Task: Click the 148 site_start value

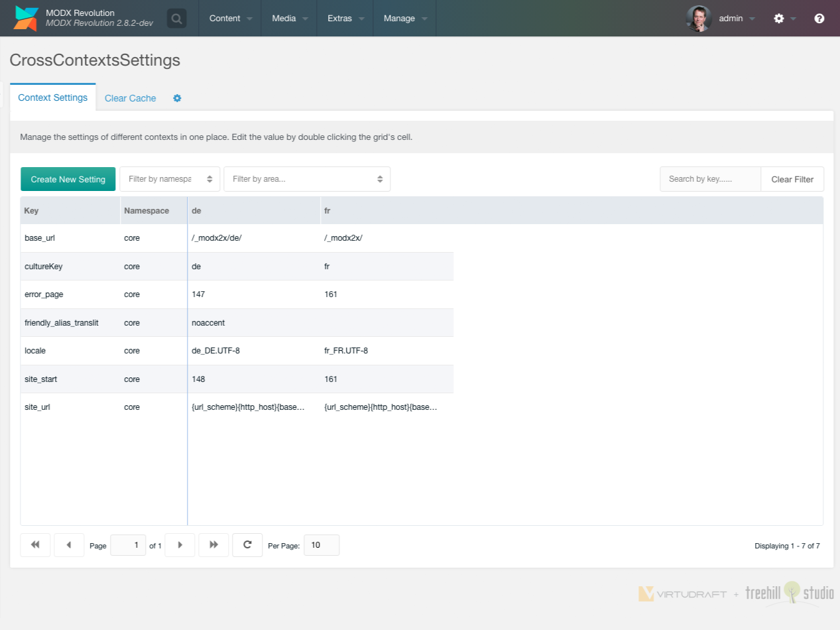Action: [x=254, y=379]
